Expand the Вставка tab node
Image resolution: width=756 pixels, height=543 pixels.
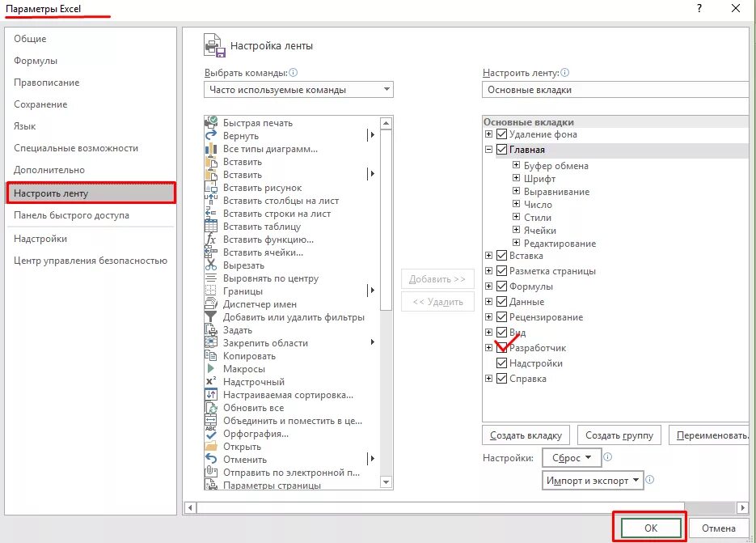tap(488, 256)
